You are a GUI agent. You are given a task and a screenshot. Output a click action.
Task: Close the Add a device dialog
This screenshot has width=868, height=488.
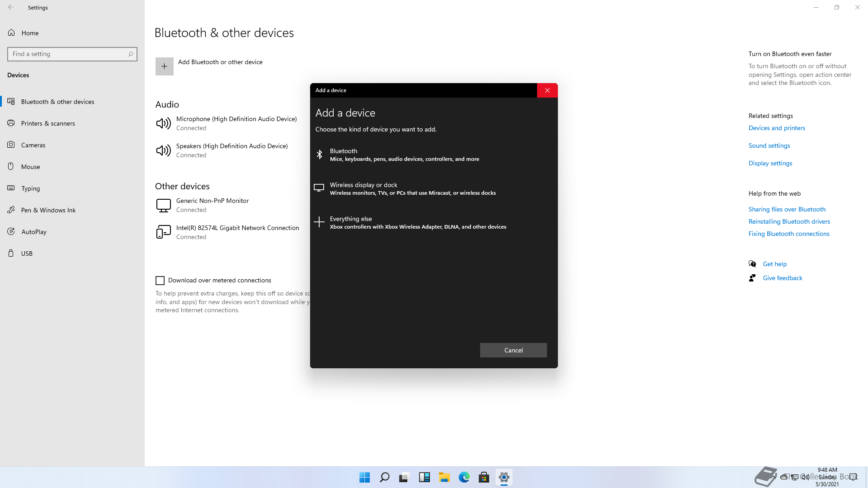[x=547, y=90]
